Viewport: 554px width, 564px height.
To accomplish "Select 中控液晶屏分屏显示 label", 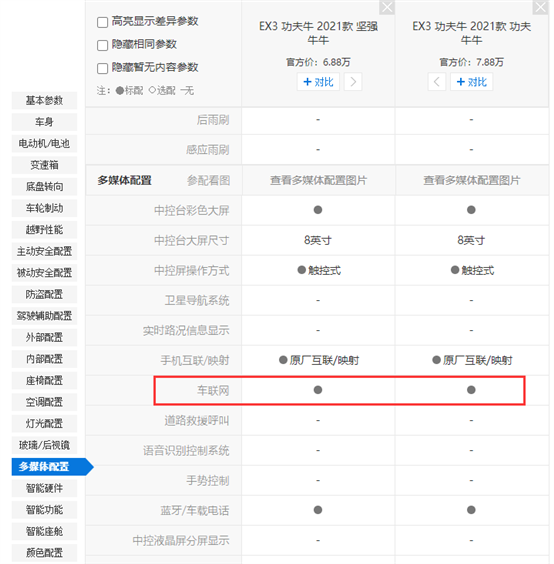I will [x=181, y=541].
